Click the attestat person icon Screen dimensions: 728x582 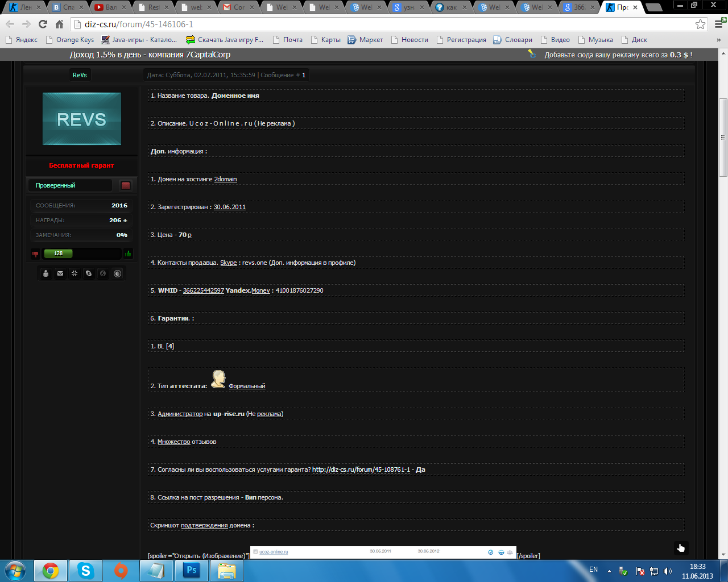218,379
